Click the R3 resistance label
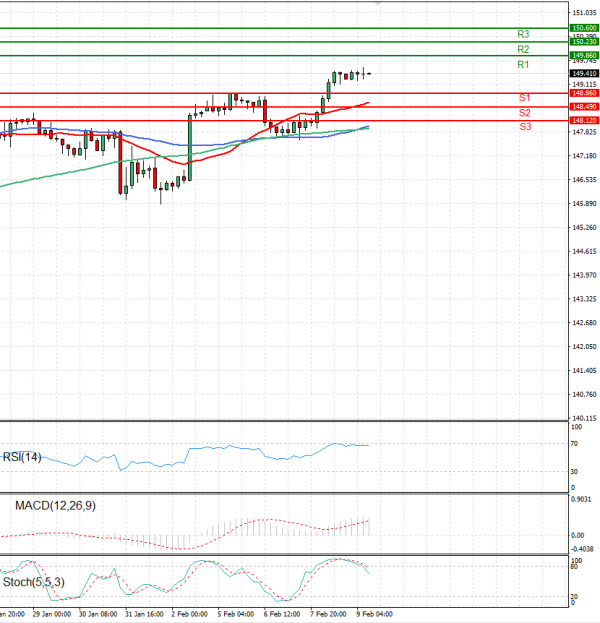Screen dimensions: 600x623 point(523,34)
